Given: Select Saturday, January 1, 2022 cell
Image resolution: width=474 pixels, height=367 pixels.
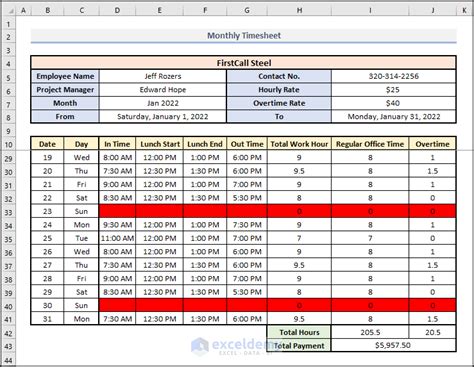Looking at the screenshot, I should click(x=163, y=117).
